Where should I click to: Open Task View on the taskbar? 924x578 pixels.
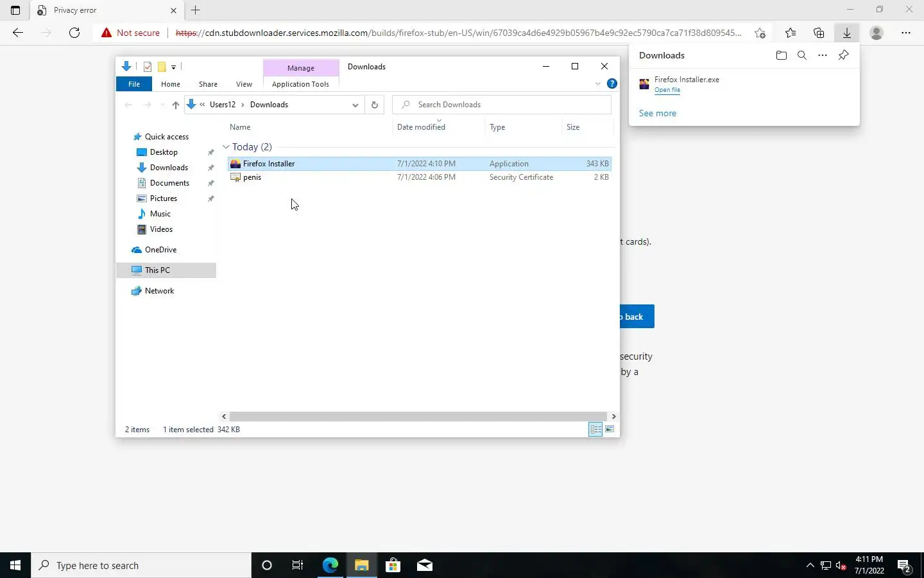tap(298, 565)
